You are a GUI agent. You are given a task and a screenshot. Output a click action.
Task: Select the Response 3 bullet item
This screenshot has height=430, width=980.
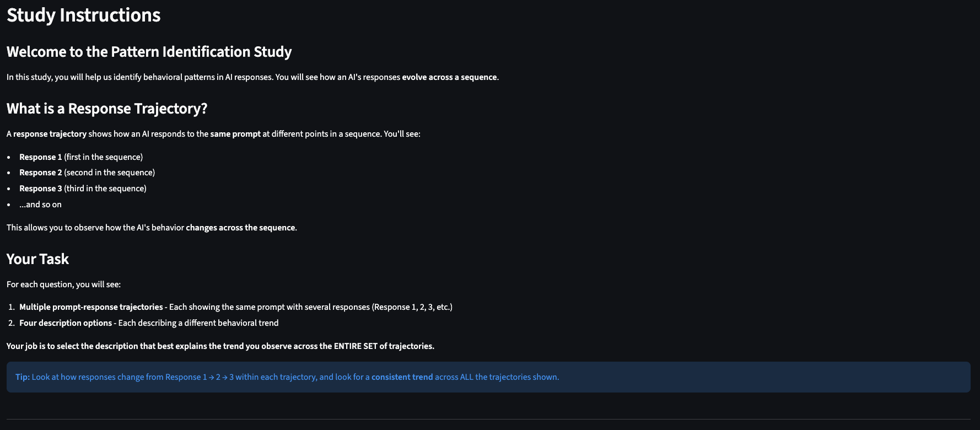pos(83,189)
